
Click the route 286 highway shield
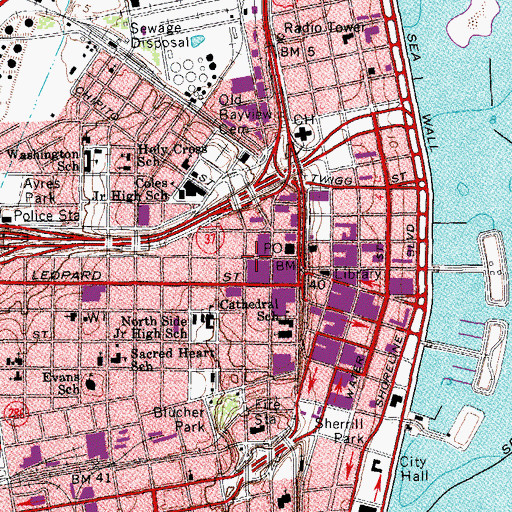tap(17, 414)
